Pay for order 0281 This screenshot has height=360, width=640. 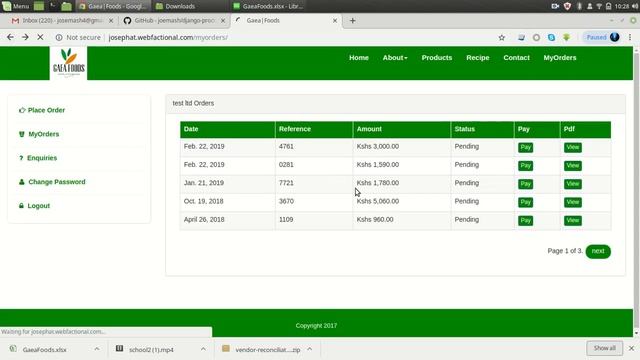pos(525,166)
